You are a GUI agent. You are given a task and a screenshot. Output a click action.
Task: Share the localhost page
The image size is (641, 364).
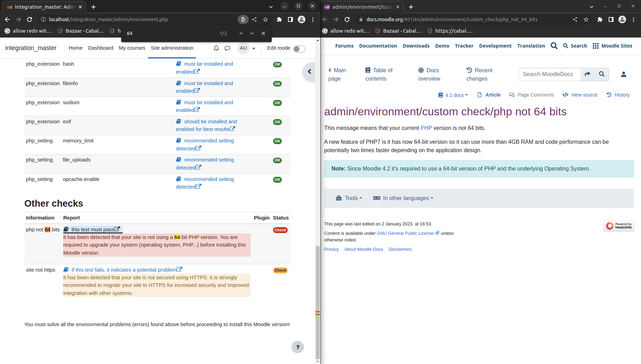pyautogui.click(x=254, y=19)
